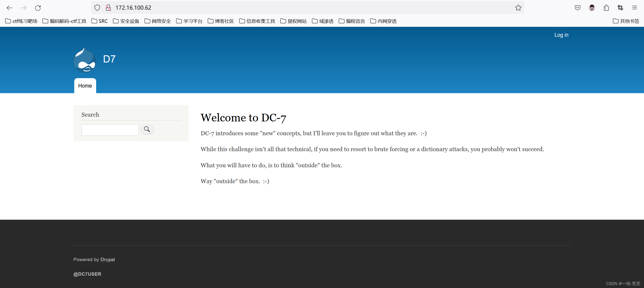Select the Home tab
644x288 pixels.
coord(85,86)
